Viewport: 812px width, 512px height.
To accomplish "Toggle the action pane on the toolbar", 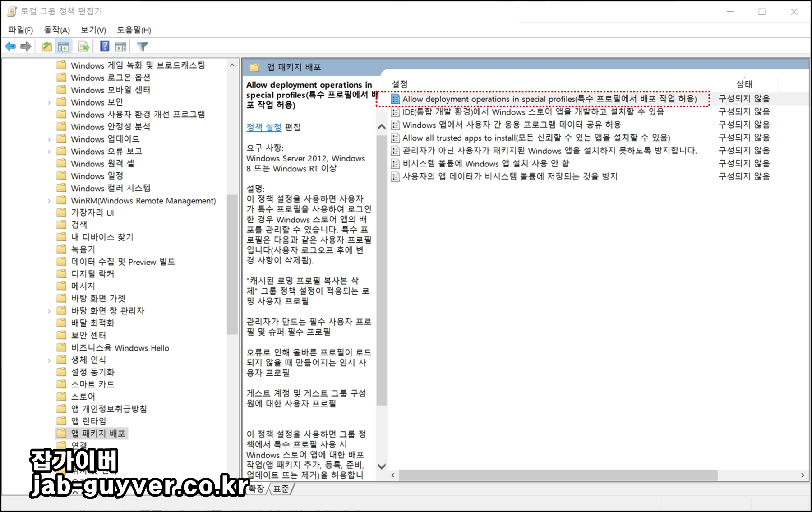I will click(x=120, y=46).
